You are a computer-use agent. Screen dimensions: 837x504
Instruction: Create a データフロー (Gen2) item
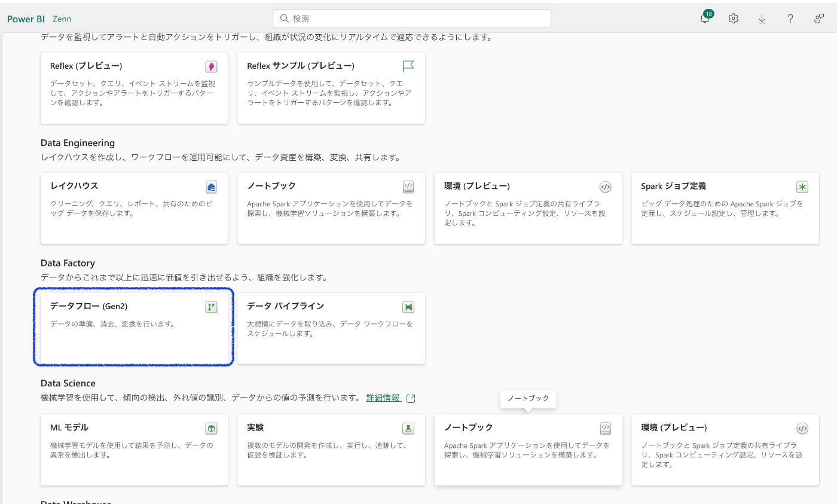(134, 328)
